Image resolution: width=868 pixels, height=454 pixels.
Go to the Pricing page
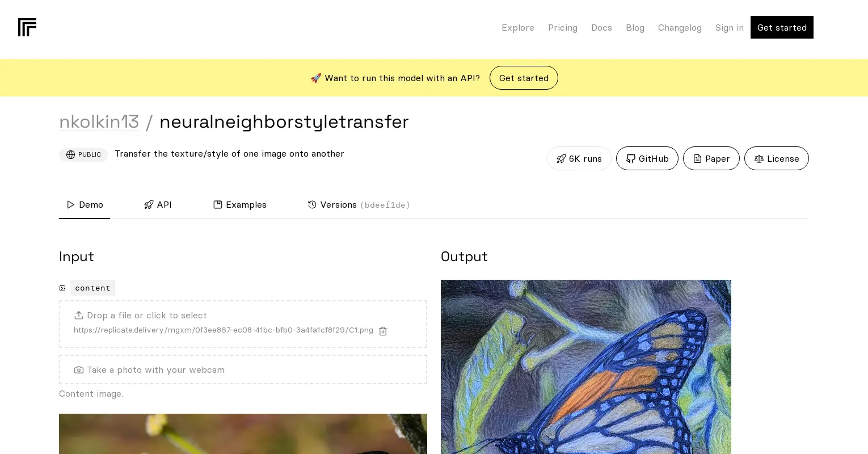coord(563,28)
